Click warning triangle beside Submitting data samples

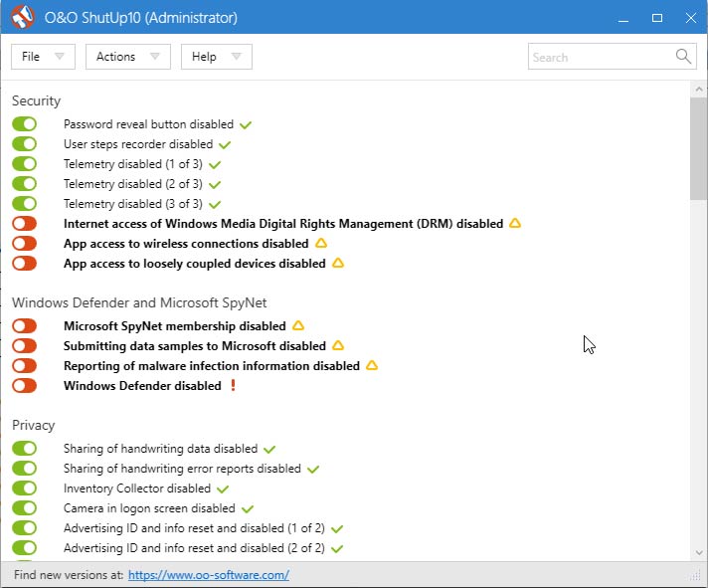[x=338, y=345]
